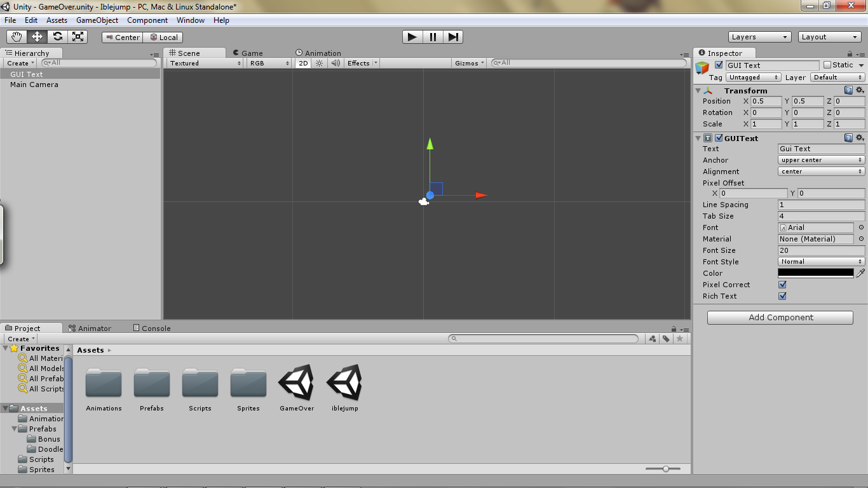Open the Layers dropdown
Viewport: 868px width, 488px height.
tap(760, 37)
